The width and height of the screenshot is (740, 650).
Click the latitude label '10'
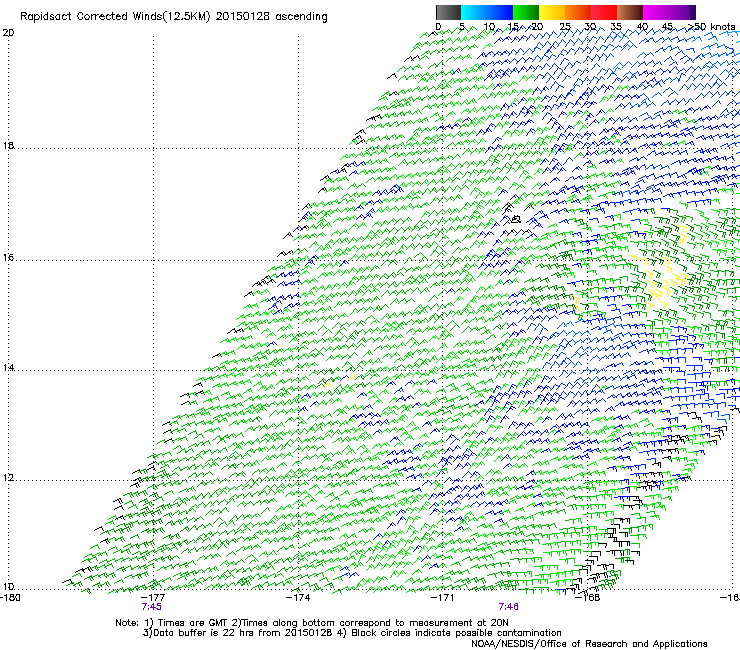pos(8,587)
